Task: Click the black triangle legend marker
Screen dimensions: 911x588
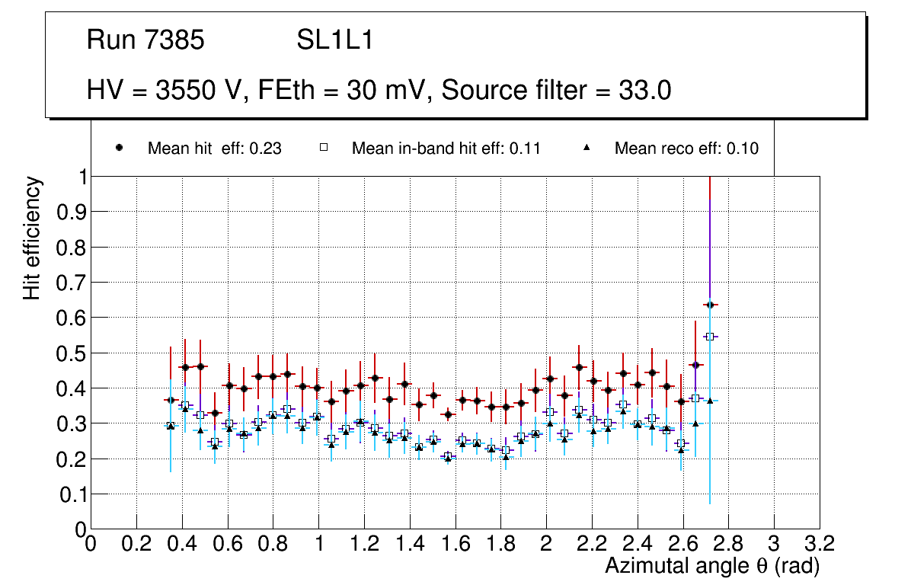Action: [587, 149]
